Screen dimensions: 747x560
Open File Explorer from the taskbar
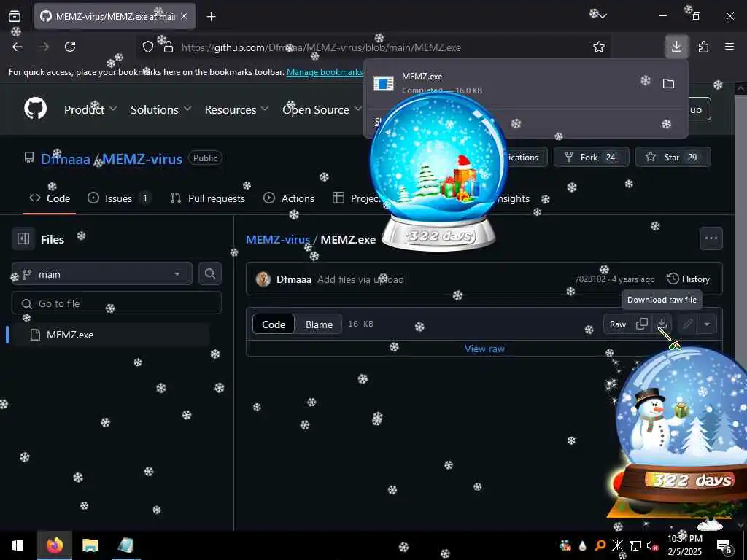click(x=90, y=545)
